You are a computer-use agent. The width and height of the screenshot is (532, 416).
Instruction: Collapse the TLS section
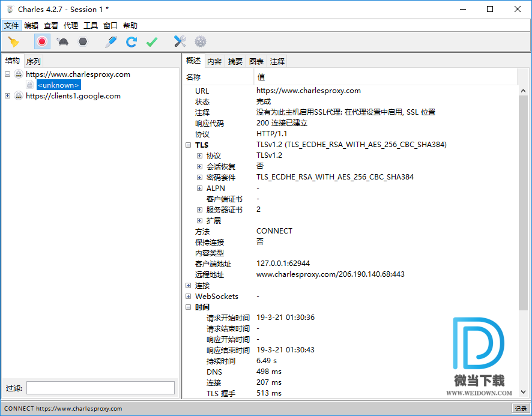(x=189, y=145)
